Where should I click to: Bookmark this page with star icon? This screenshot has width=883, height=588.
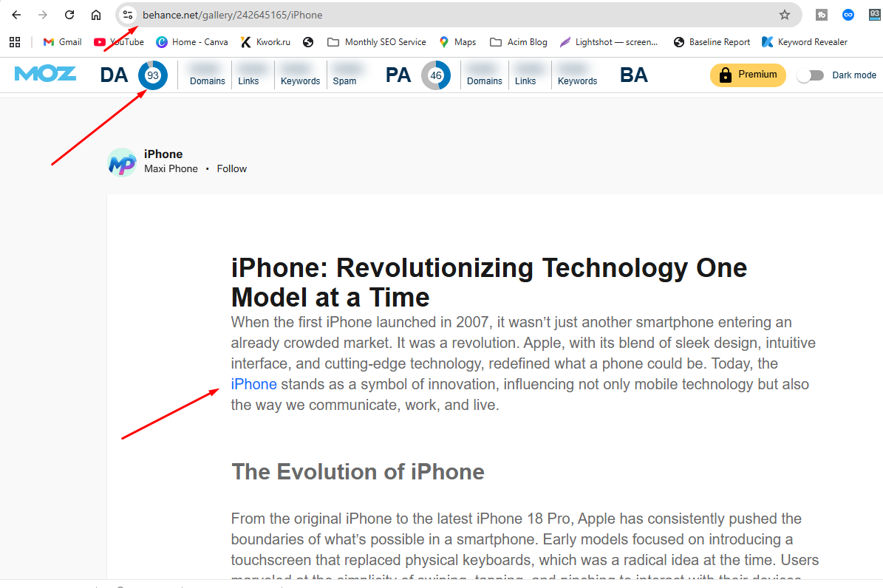click(785, 15)
